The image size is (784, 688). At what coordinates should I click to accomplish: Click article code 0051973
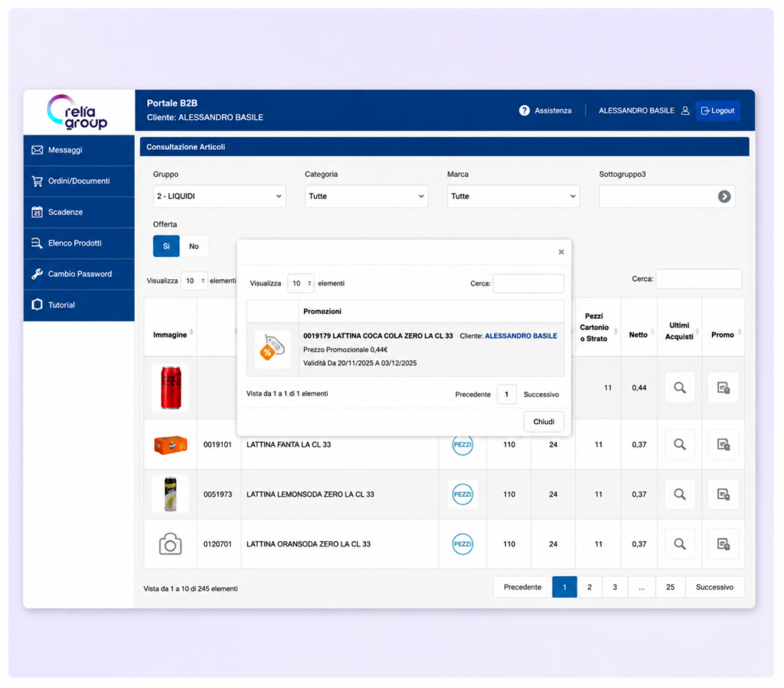217,494
